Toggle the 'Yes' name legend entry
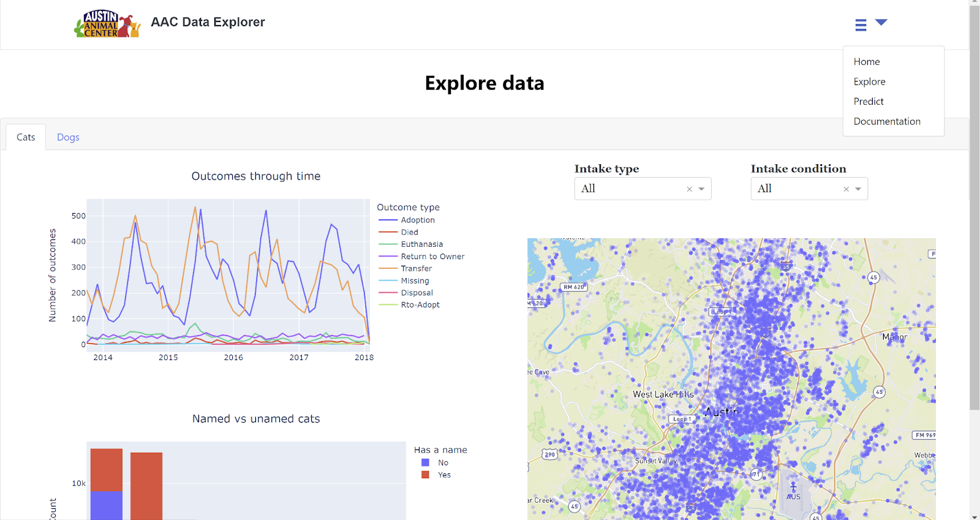This screenshot has width=980, height=520. point(436,475)
